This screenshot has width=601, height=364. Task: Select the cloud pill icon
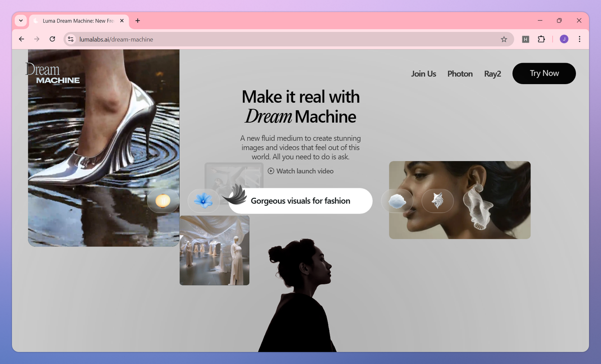[397, 201]
